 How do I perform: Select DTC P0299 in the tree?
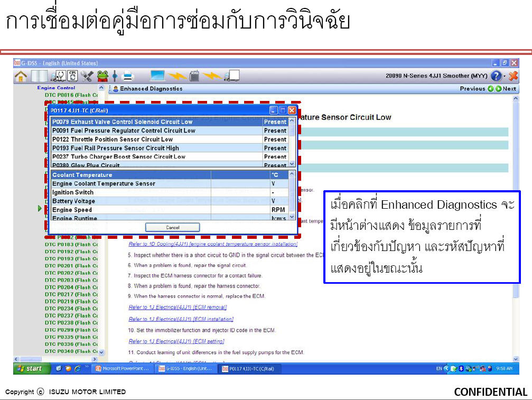[x=71, y=330]
